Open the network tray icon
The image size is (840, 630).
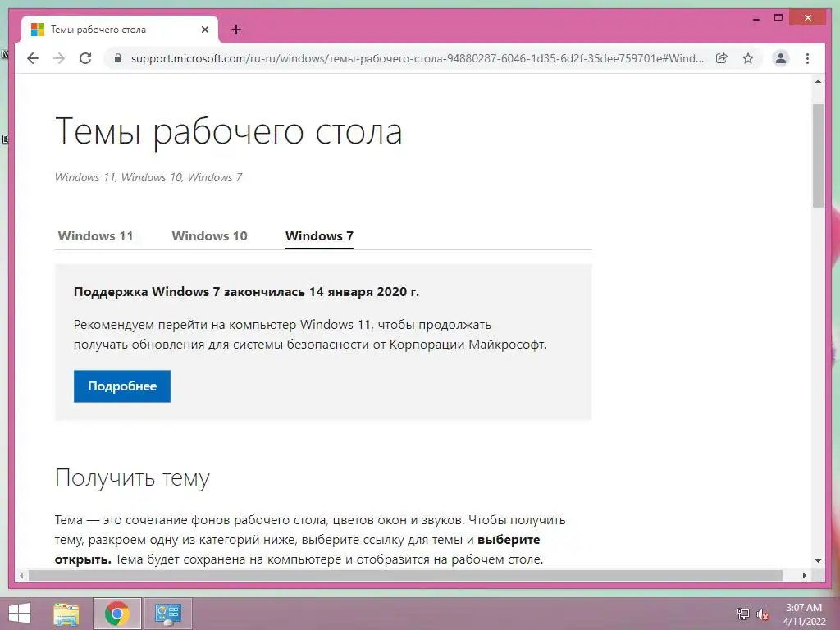pyautogui.click(x=743, y=614)
